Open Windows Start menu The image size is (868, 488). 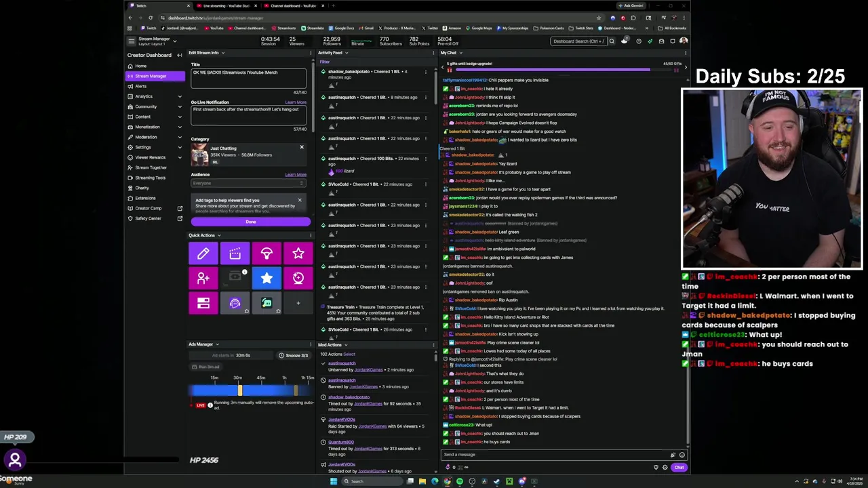(x=333, y=481)
